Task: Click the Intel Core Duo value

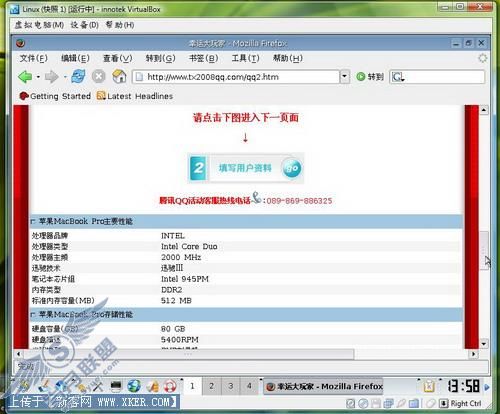Action: tap(189, 246)
